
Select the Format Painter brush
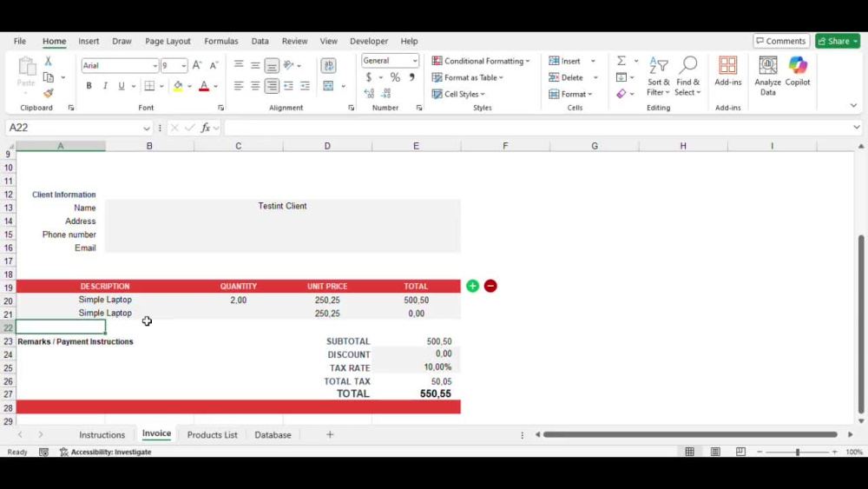click(x=48, y=94)
